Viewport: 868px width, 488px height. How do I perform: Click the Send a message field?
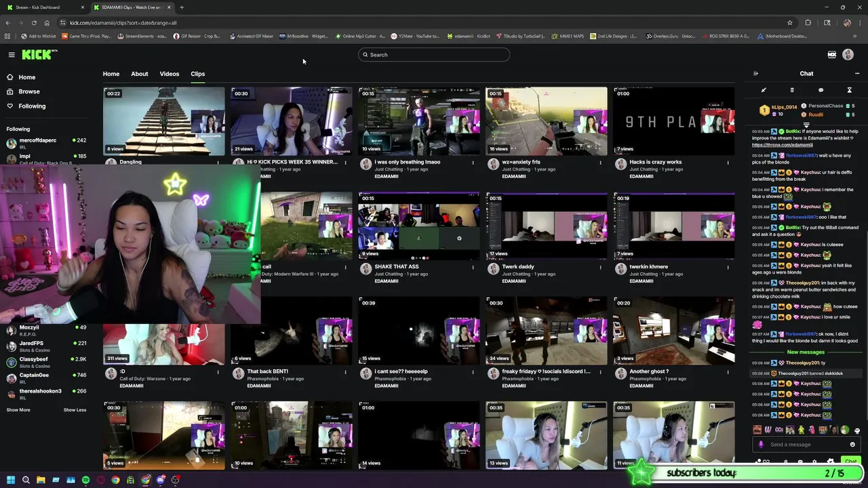point(805,445)
